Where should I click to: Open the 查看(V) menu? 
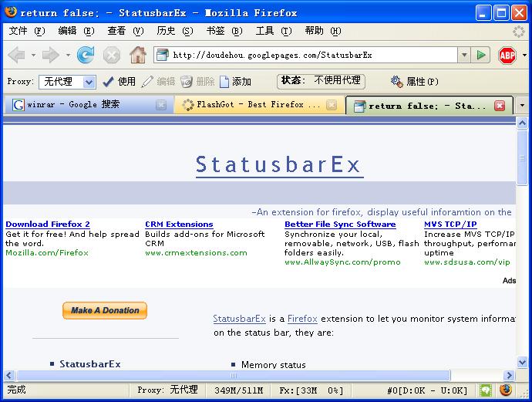[126, 31]
